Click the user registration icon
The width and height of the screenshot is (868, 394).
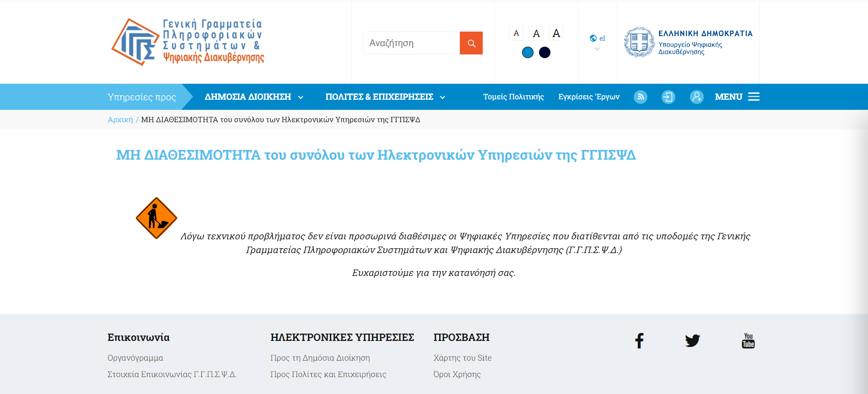click(696, 97)
